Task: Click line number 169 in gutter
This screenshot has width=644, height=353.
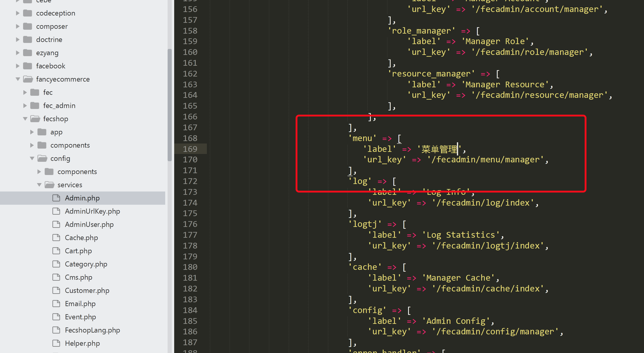Action: (190, 149)
